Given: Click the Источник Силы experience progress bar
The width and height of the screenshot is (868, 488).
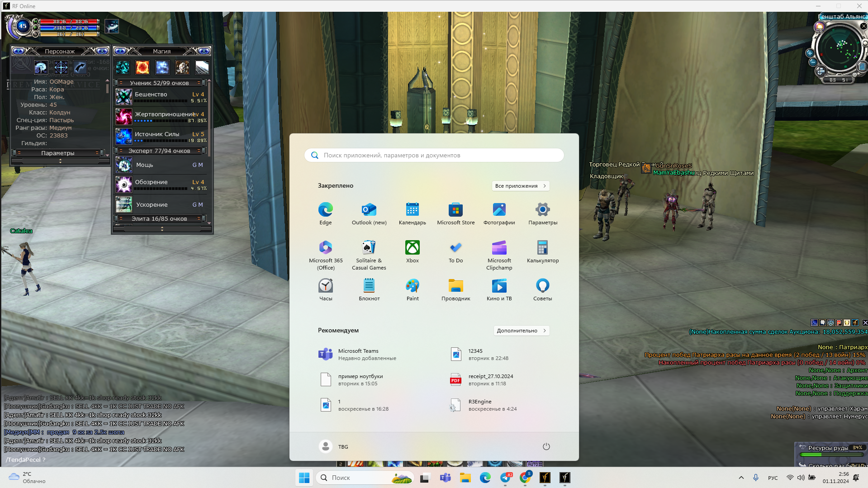Looking at the screenshot, I should (161, 141).
